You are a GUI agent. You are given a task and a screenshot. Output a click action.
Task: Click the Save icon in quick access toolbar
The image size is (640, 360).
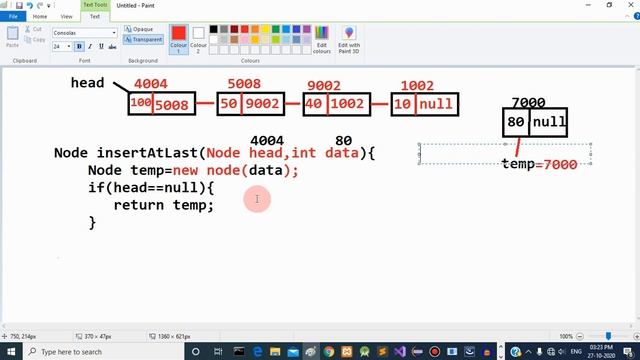click(x=19, y=6)
